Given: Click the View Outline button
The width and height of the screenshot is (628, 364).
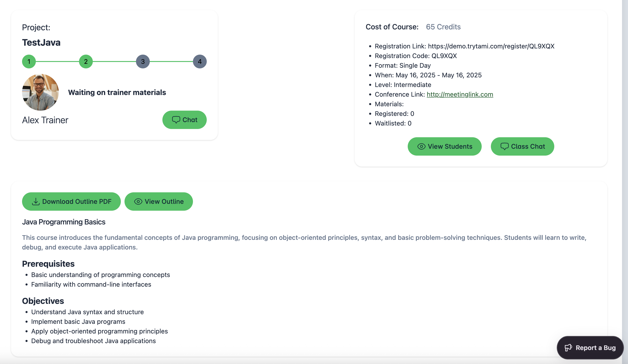Looking at the screenshot, I should [158, 202].
